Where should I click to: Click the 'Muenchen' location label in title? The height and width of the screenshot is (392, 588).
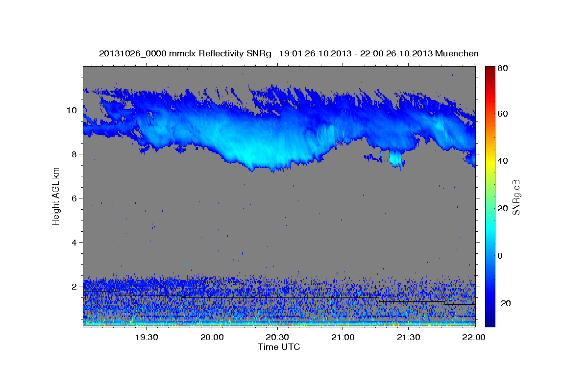pyautogui.click(x=457, y=53)
